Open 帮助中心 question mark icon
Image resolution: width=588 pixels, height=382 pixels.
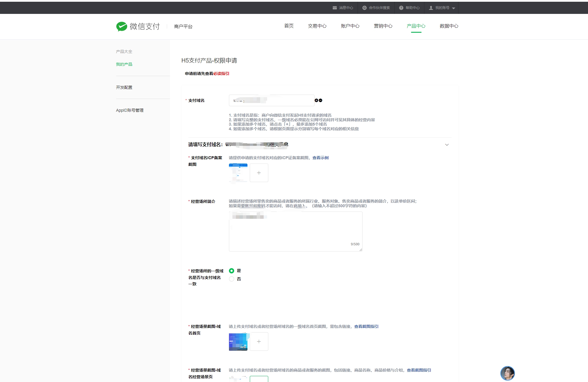pyautogui.click(x=401, y=8)
